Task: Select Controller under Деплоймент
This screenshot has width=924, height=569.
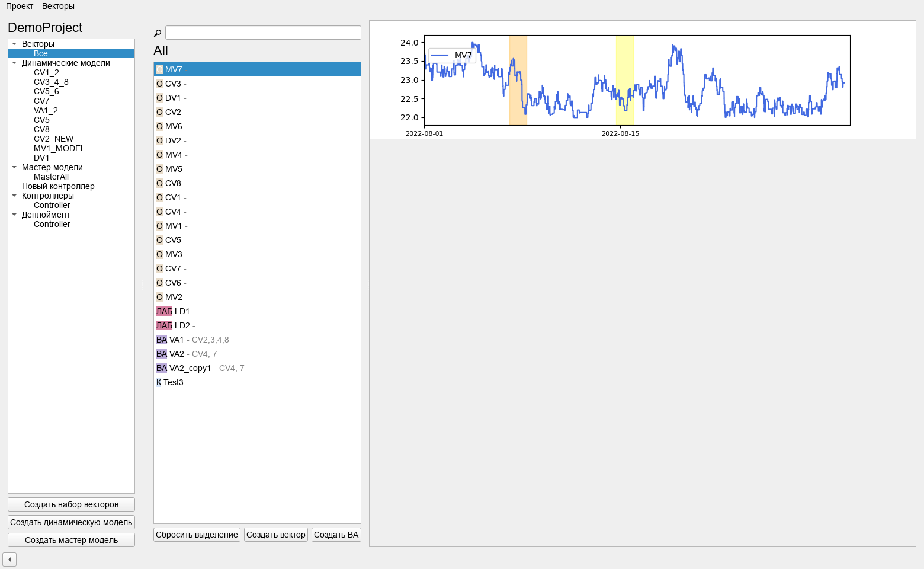Action: pos(52,224)
